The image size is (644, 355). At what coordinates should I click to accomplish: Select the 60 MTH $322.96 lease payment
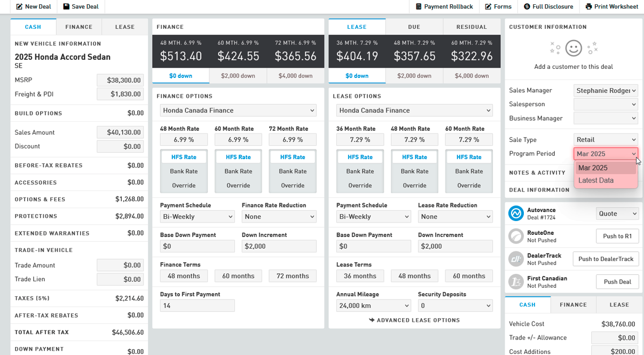tap(472, 51)
